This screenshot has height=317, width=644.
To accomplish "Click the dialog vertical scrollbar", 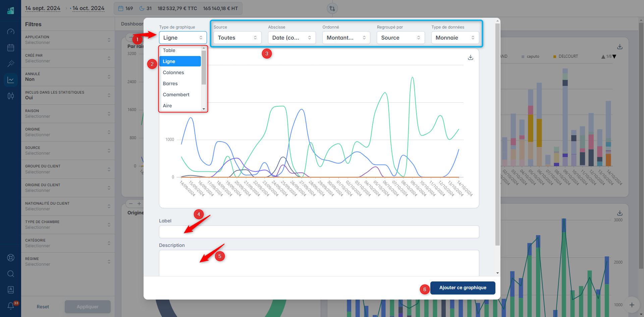I will tap(497, 134).
